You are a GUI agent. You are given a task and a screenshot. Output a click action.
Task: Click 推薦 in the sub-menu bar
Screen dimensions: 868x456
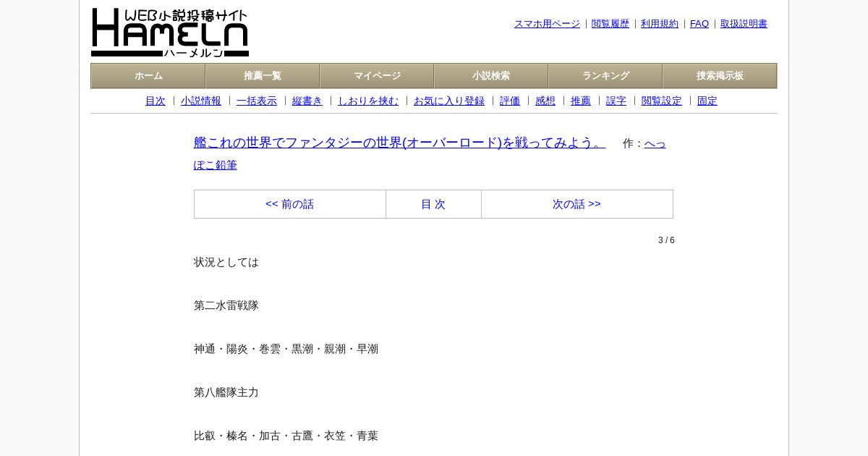(x=581, y=101)
